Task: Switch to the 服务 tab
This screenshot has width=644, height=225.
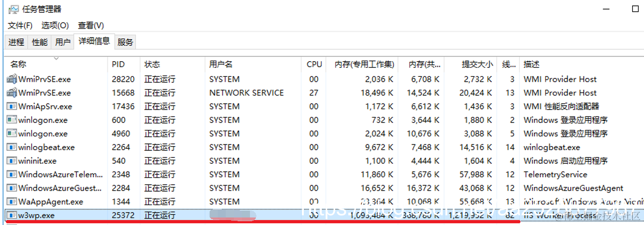Action: pyautogui.click(x=125, y=42)
